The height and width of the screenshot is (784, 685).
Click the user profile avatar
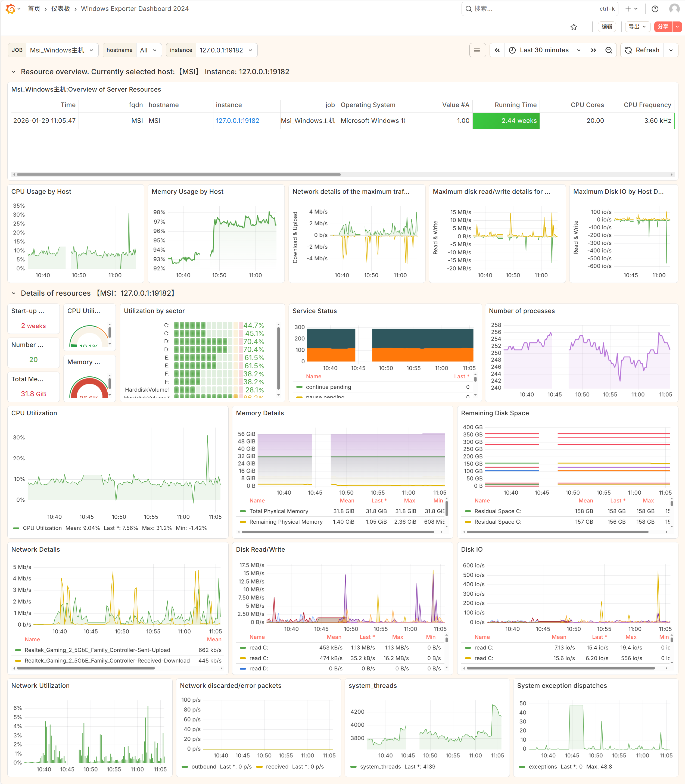click(674, 9)
